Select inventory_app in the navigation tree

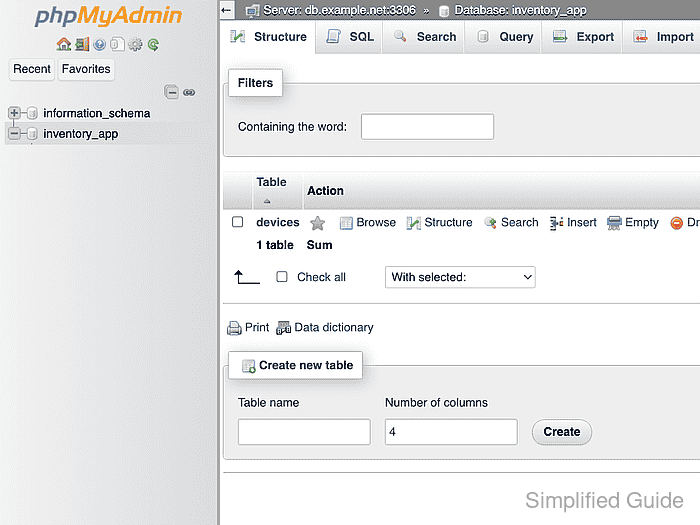pos(81,134)
